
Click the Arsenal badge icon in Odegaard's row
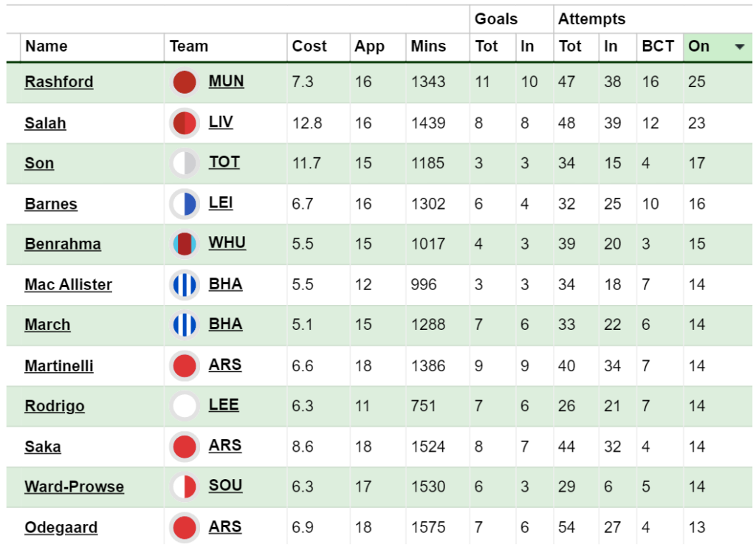[184, 527]
